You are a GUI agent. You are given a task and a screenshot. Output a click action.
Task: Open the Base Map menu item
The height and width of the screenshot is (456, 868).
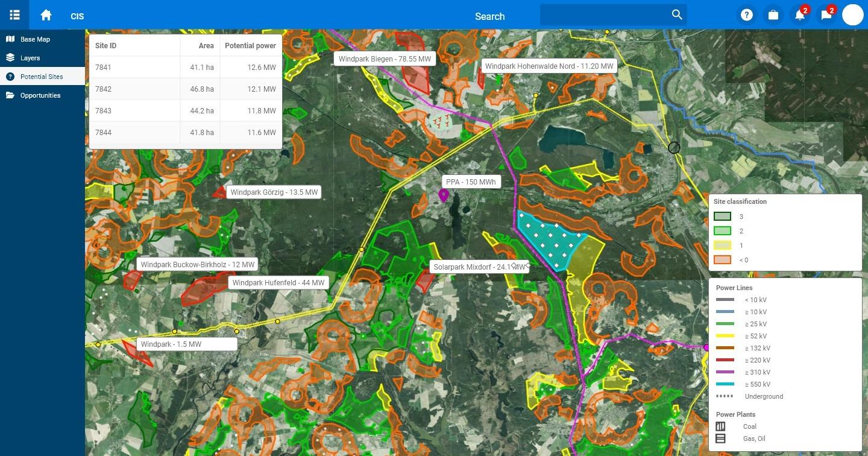click(x=42, y=39)
